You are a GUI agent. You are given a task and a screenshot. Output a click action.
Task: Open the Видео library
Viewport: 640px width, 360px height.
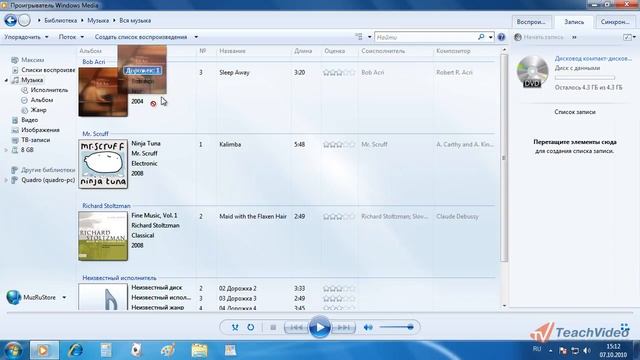click(29, 120)
